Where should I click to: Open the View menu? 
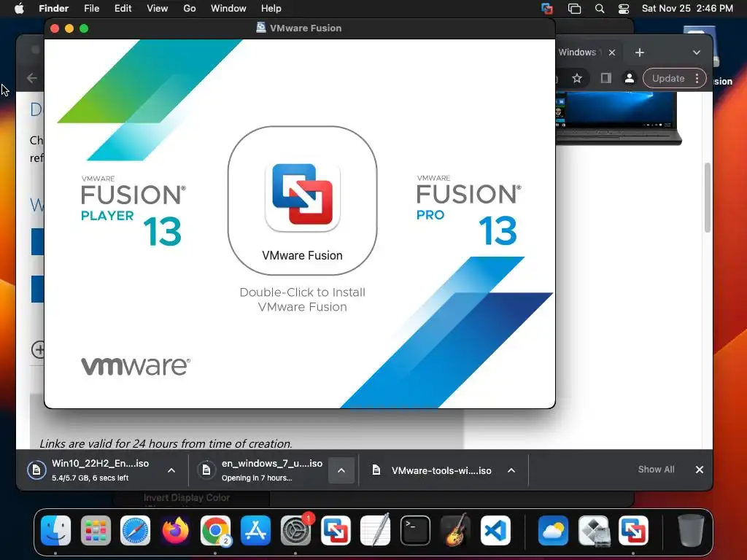[158, 9]
